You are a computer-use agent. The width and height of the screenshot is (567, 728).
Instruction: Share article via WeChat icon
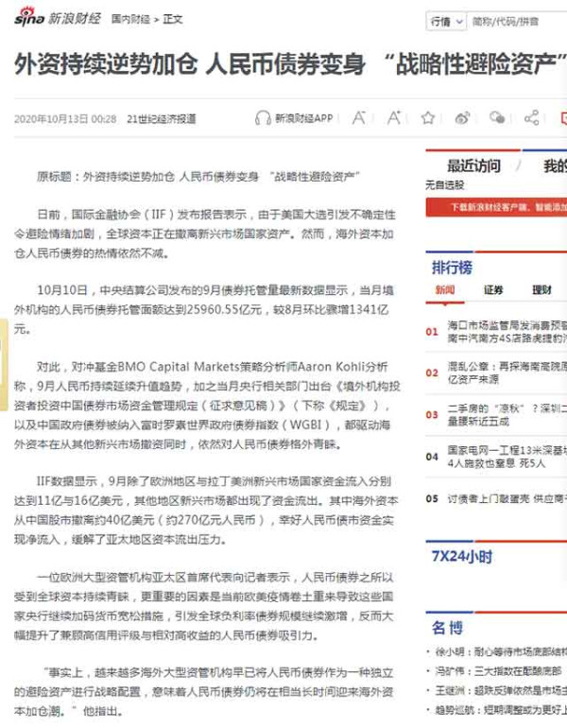pyautogui.click(x=497, y=118)
